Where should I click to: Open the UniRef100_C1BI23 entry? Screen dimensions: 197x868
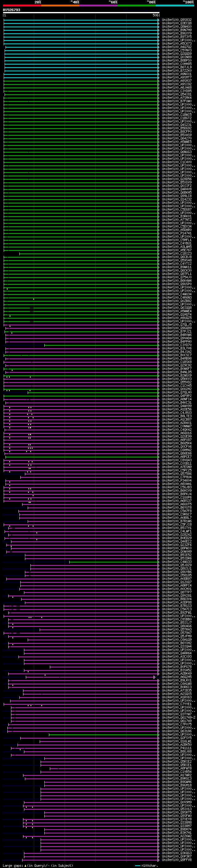tap(177, 253)
